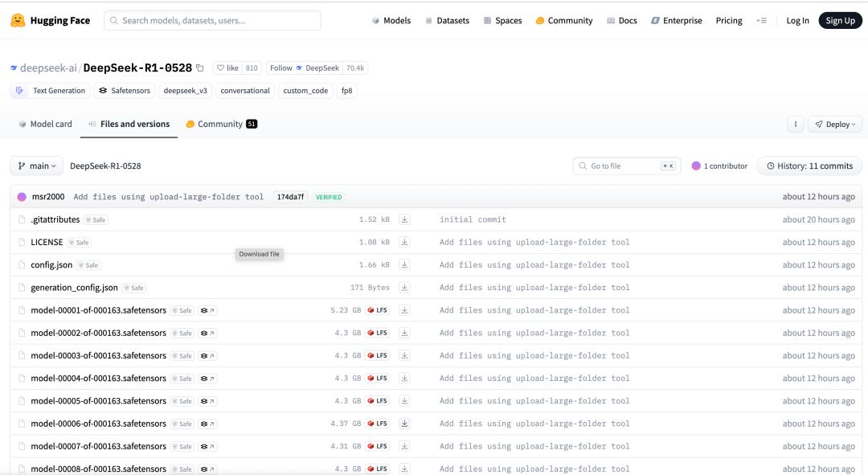Image resolution: width=868 pixels, height=475 pixels.
Task: Download model-00003-of-000163.safetensors
Action: [404, 355]
